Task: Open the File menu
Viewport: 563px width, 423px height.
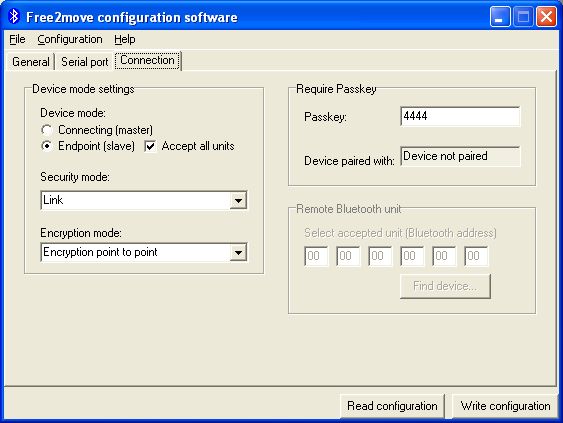Action: coord(17,39)
